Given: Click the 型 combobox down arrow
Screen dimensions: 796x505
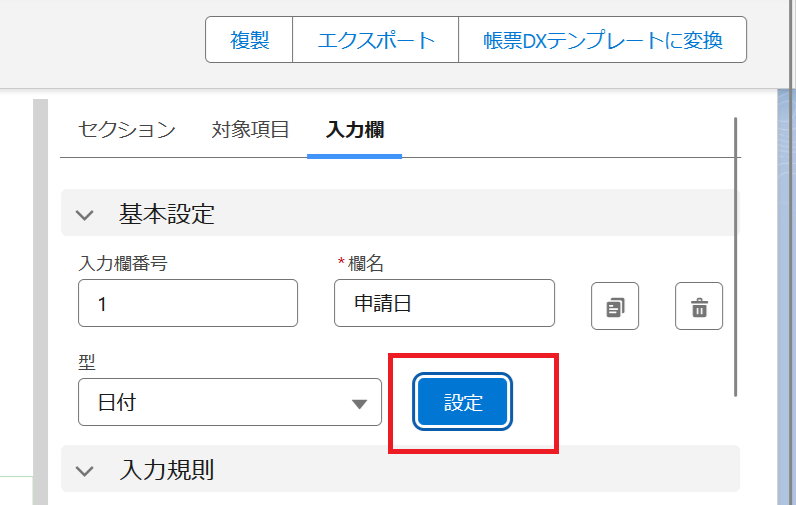Looking at the screenshot, I should 359,404.
